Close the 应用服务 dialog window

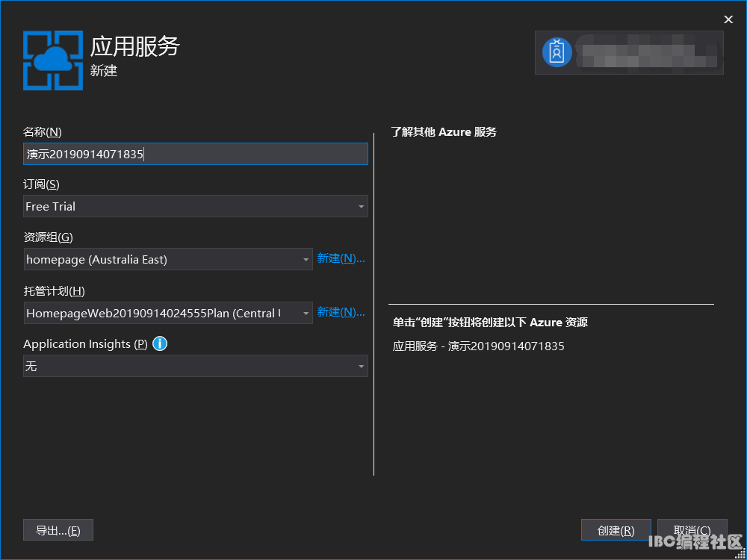728,19
